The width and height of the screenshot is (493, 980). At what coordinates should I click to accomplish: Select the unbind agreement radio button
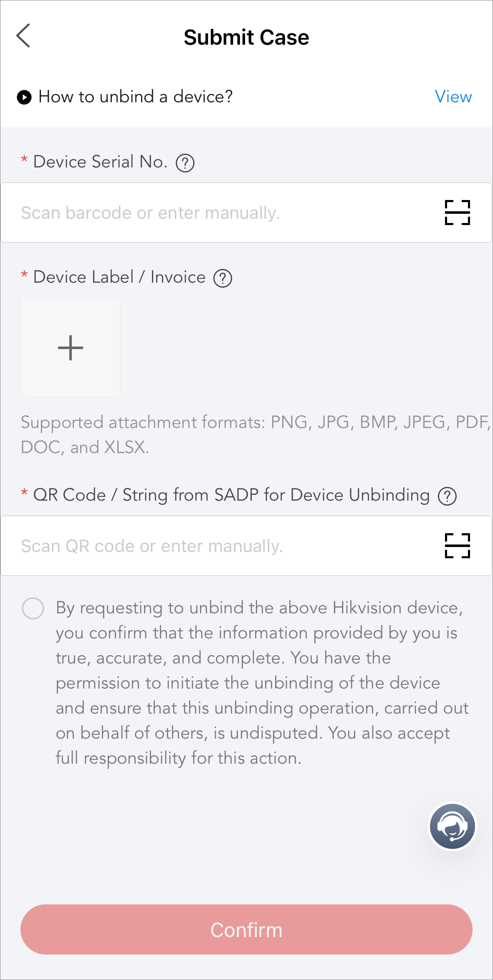click(33, 608)
